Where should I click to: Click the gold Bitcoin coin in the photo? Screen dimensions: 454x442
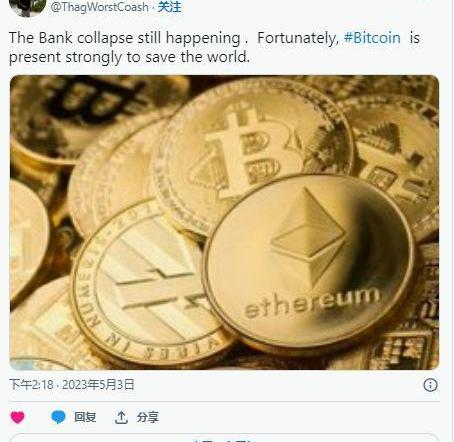(252, 153)
